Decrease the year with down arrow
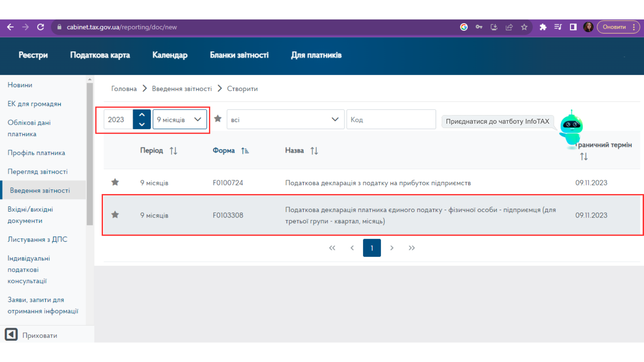The height and width of the screenshot is (362, 644). click(142, 124)
